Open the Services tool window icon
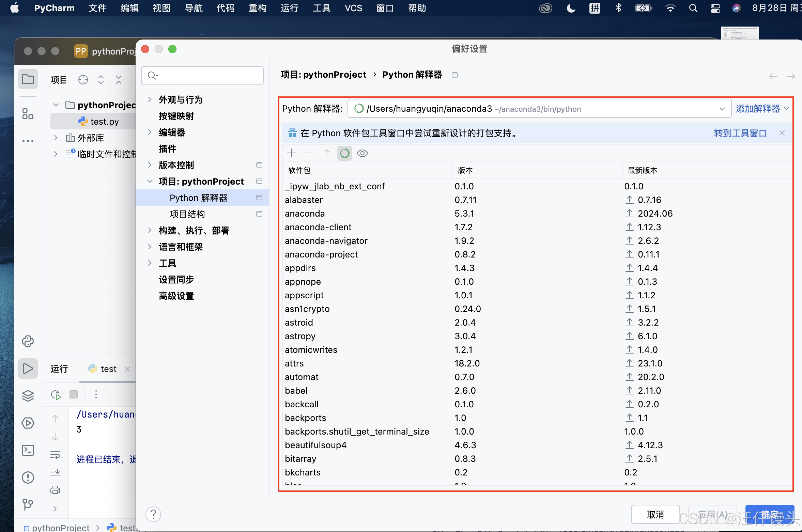 [28, 423]
